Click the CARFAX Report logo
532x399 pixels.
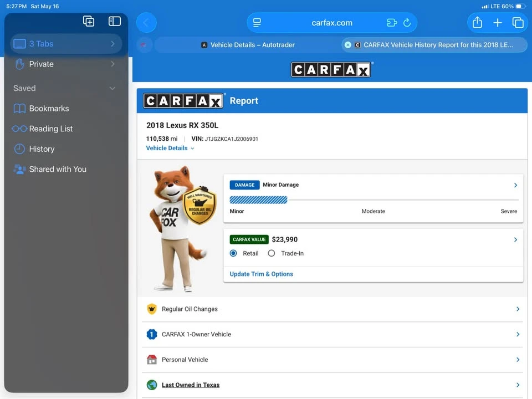click(x=183, y=101)
